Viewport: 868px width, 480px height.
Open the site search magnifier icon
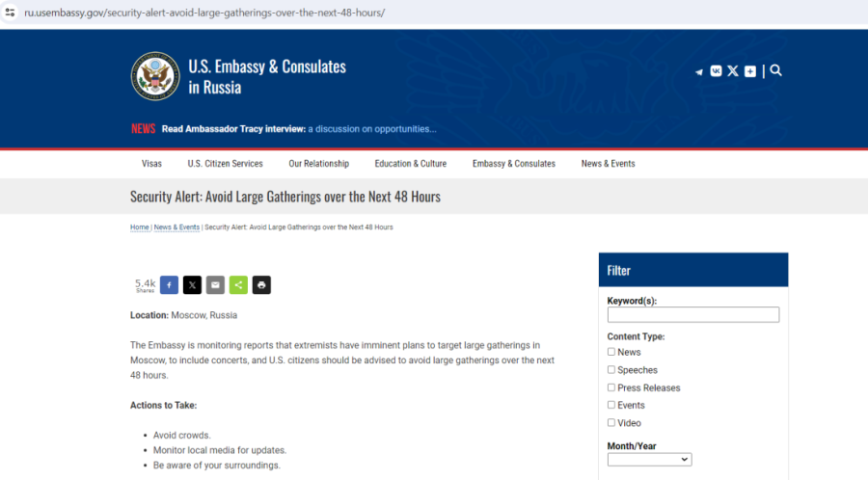tap(776, 70)
